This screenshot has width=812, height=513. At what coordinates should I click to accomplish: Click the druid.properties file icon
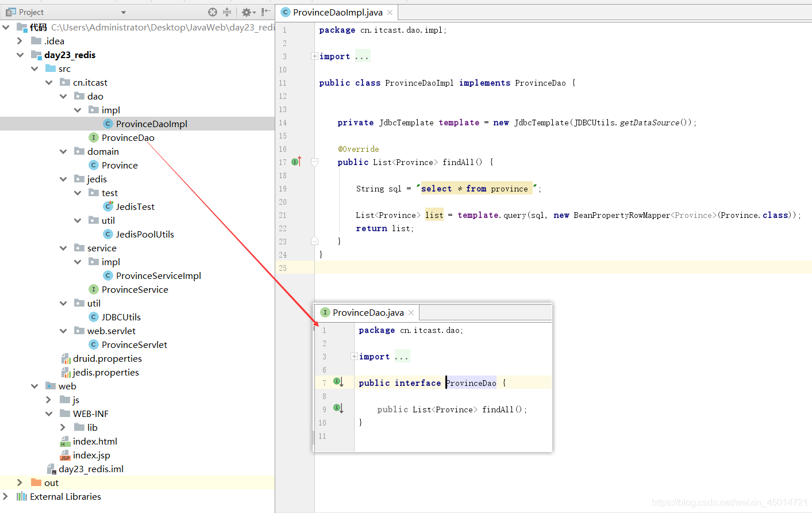[66, 358]
